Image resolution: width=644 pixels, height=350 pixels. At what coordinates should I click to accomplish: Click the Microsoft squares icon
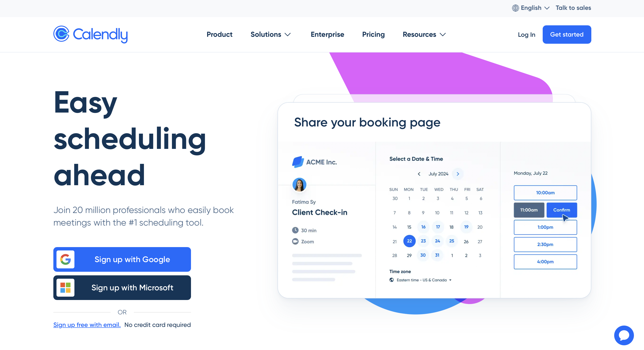[66, 287]
